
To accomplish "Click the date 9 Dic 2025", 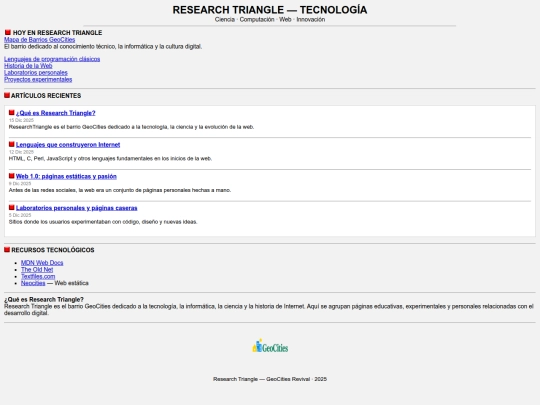I will [20, 184].
